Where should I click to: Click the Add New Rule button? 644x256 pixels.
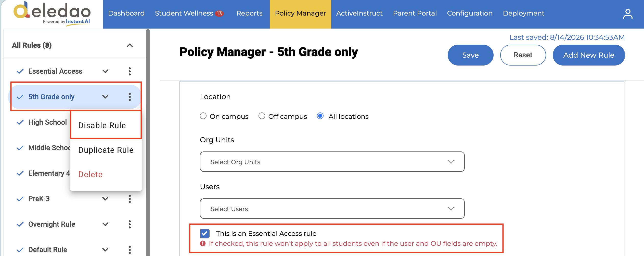589,55
